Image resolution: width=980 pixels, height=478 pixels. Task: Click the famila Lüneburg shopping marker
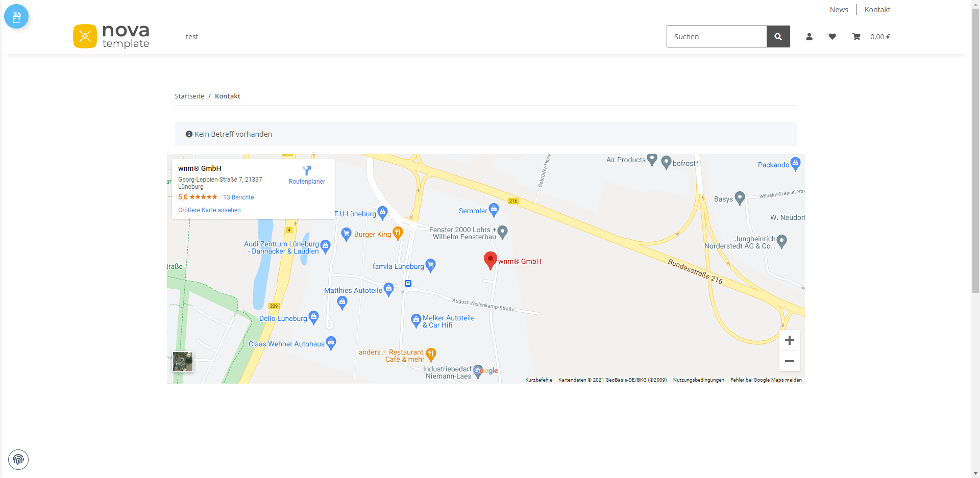[431, 265]
